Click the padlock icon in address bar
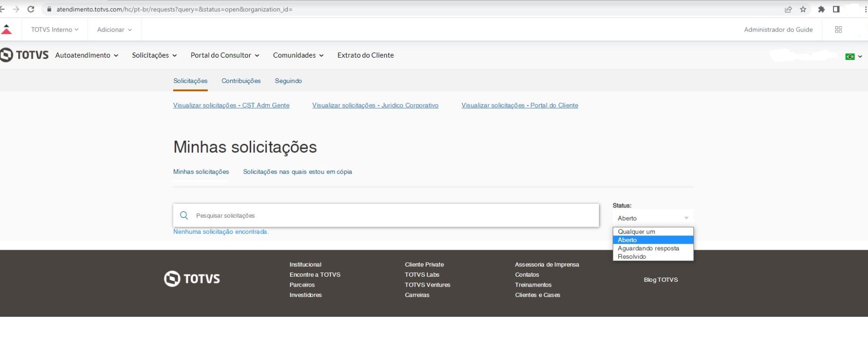 pyautogui.click(x=49, y=9)
